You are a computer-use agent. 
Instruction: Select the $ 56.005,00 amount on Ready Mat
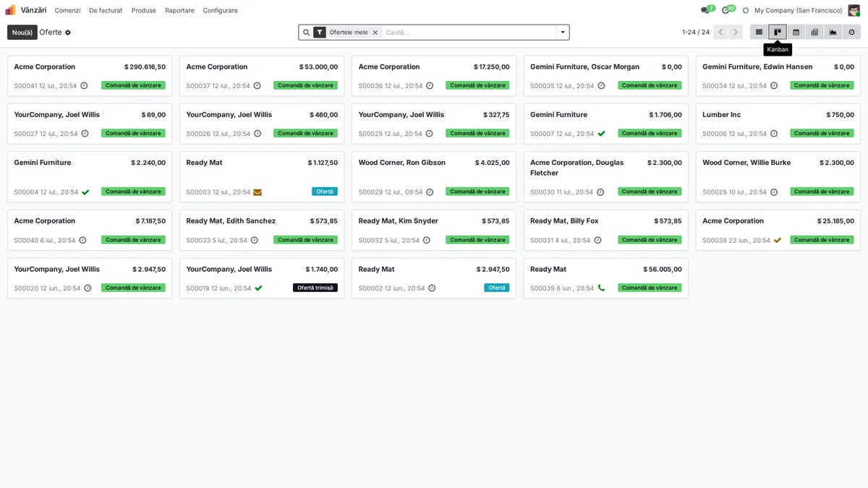click(x=663, y=270)
